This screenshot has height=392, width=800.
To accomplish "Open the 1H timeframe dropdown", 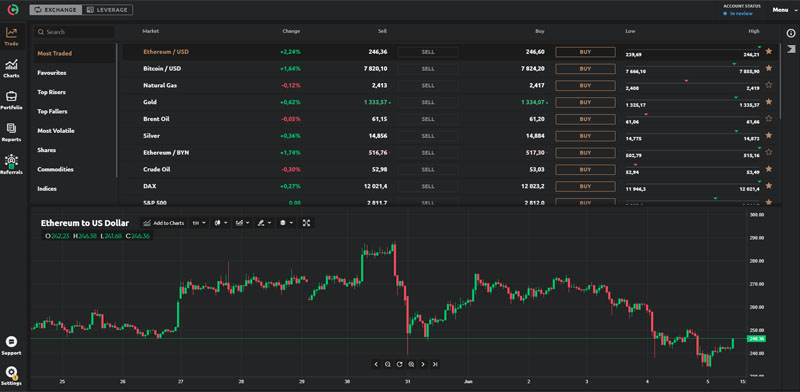I will [198, 223].
